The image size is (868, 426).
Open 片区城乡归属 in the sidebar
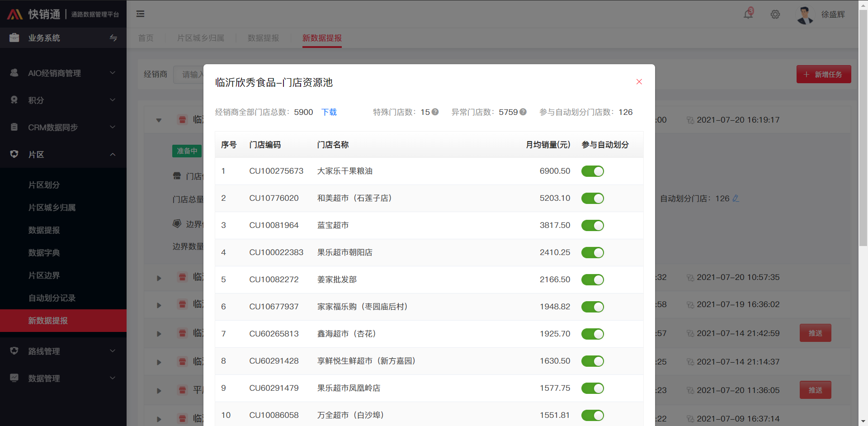coord(52,208)
